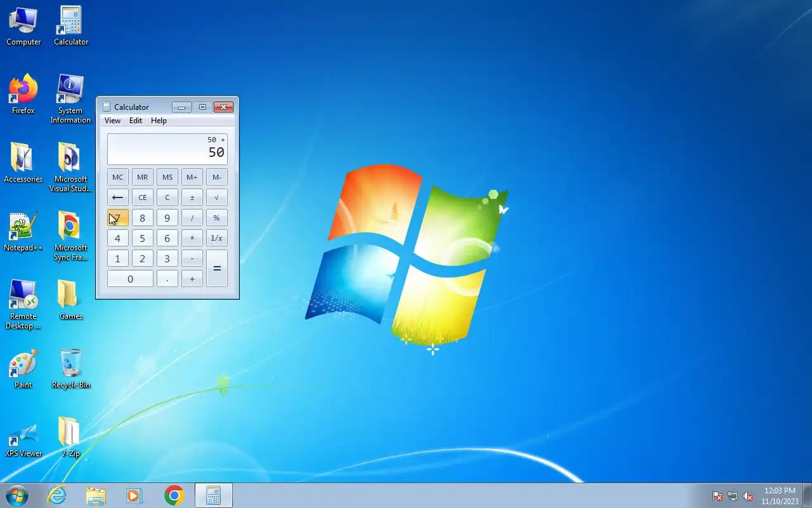Click the 0 digit key
Screen dimensions: 812x508
[130, 279]
